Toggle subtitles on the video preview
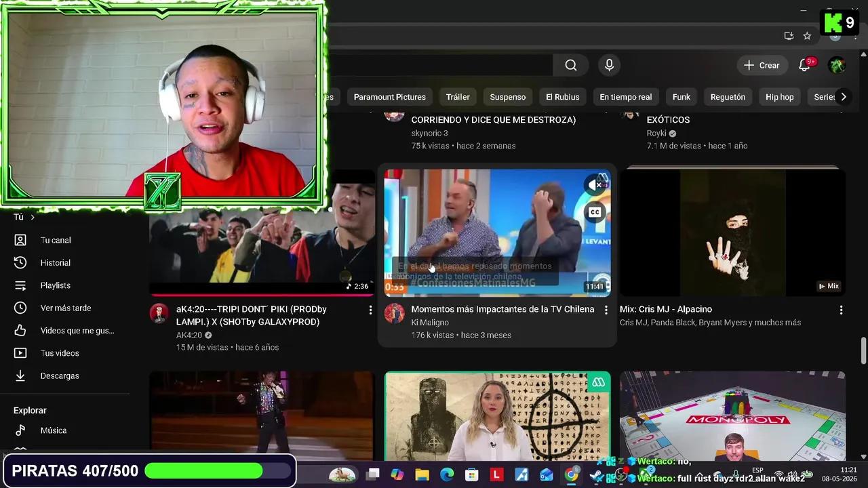 pyautogui.click(x=595, y=212)
